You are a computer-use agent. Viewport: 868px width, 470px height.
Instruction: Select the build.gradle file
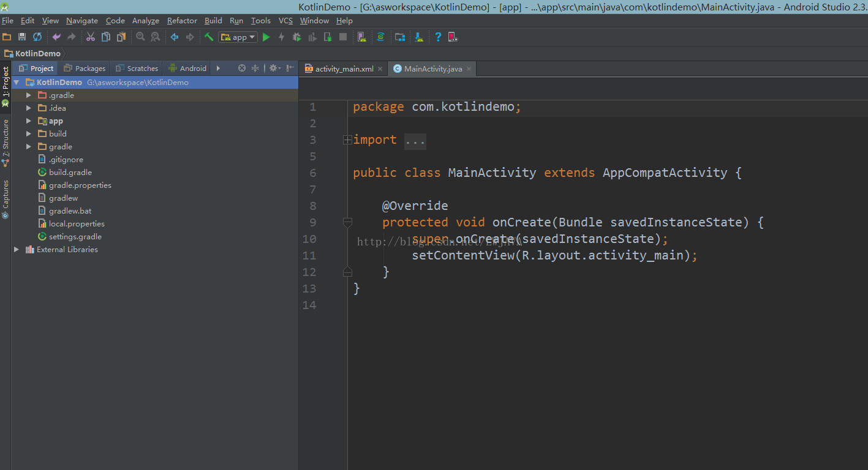tap(64, 172)
